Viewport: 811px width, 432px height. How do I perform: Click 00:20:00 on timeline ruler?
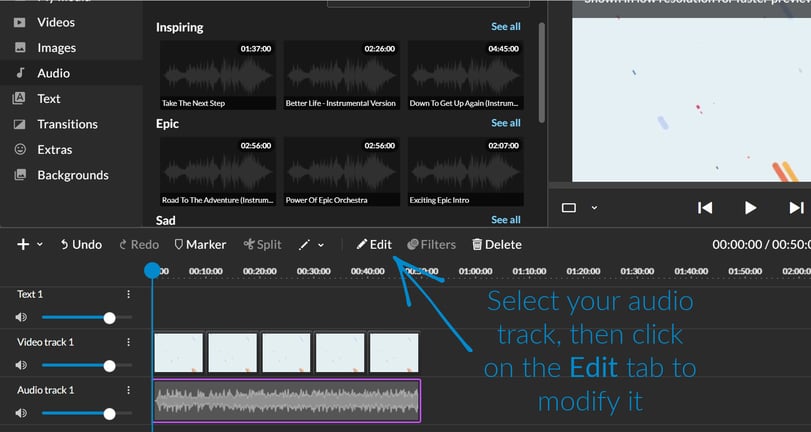pyautogui.click(x=260, y=271)
